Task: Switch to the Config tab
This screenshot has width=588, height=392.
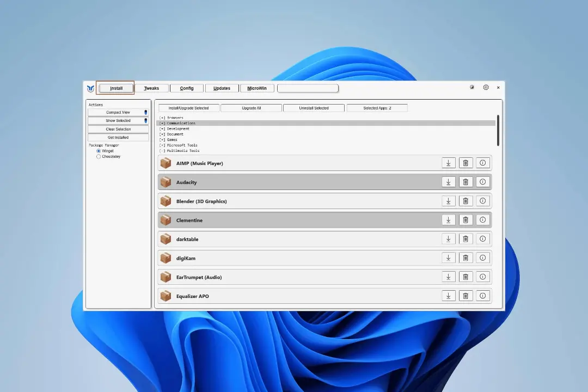Action: click(187, 88)
